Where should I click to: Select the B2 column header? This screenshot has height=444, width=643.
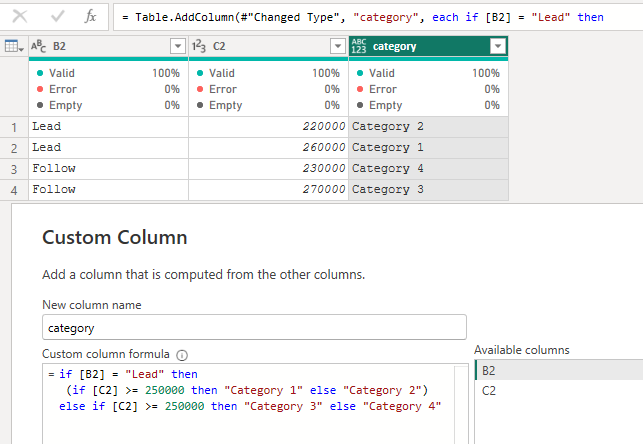[109, 46]
